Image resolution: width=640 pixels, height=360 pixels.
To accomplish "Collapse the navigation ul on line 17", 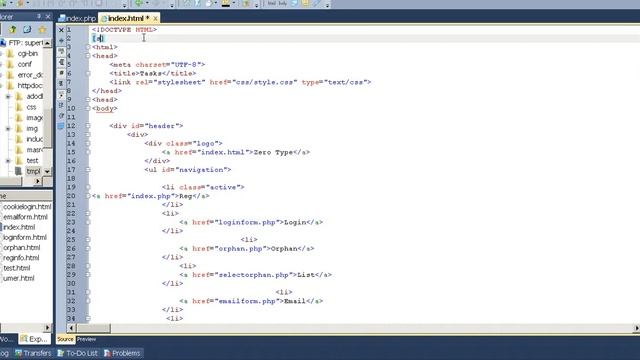I will (x=88, y=169).
